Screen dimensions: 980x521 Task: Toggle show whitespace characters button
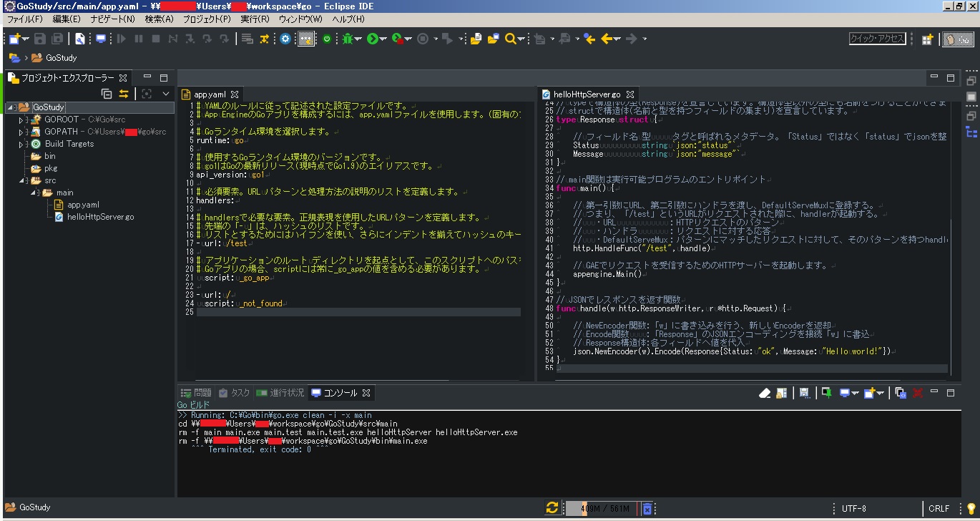pos(306,39)
